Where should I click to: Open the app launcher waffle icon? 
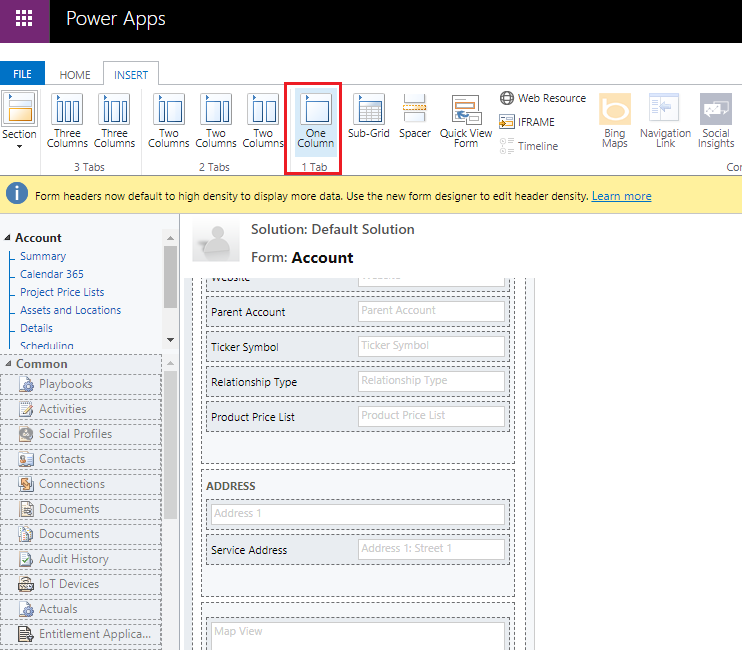(24, 18)
